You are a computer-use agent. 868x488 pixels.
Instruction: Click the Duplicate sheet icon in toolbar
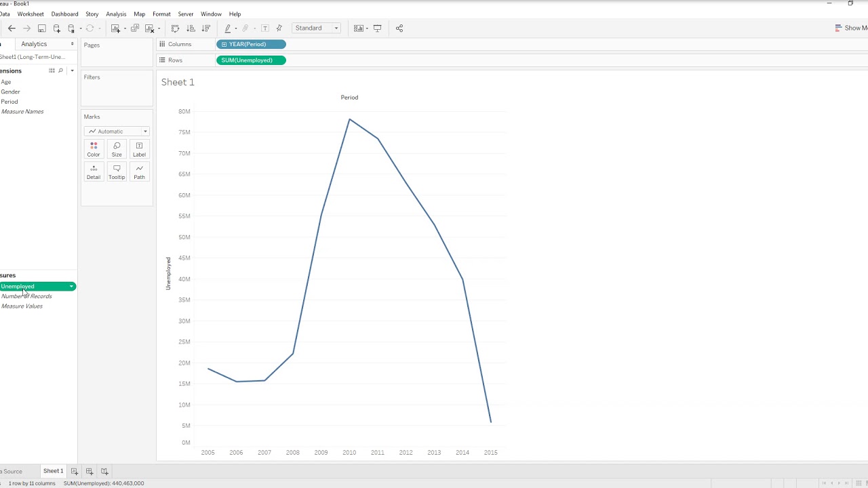(x=135, y=28)
